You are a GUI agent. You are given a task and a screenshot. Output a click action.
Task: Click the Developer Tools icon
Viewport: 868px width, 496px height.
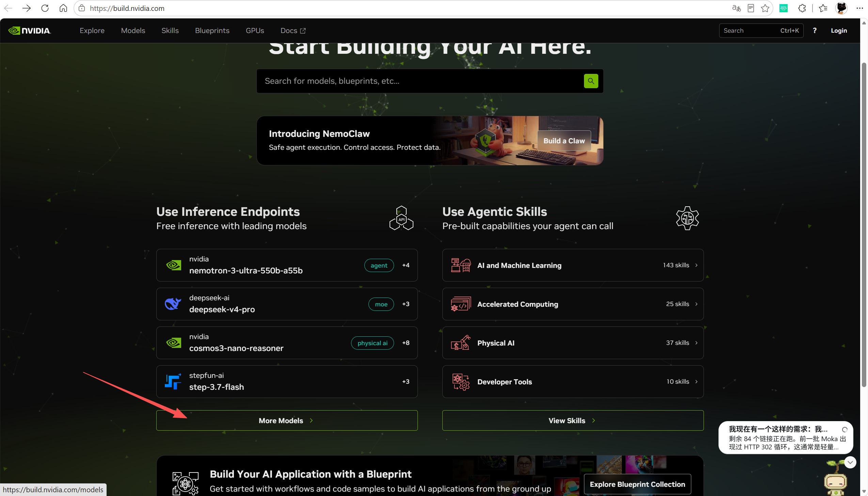click(x=461, y=382)
